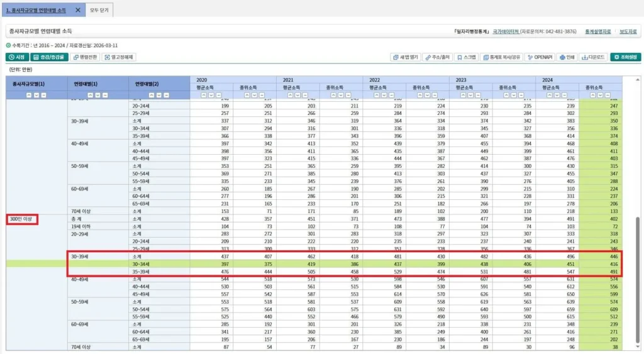This screenshot has width=644, height=354.
Task: Click the 행렬전환 row-column swap button
Action: coord(86,57)
